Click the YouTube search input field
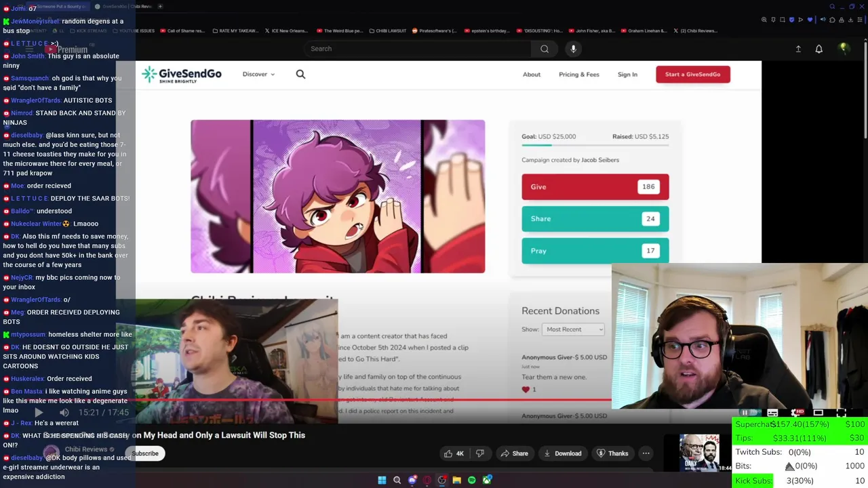 pyautogui.click(x=417, y=49)
